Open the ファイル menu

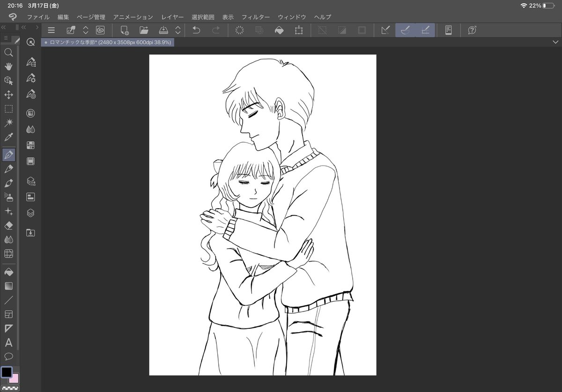(38, 17)
